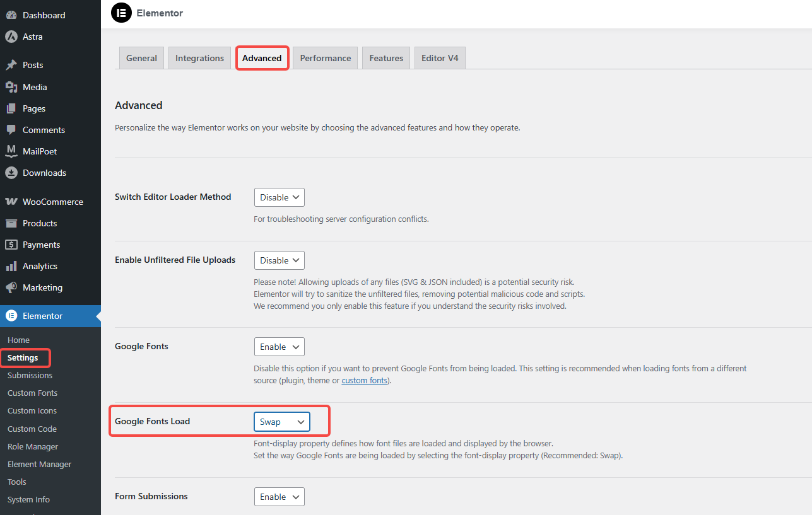Open the custom fonts link in the description

coord(364,379)
